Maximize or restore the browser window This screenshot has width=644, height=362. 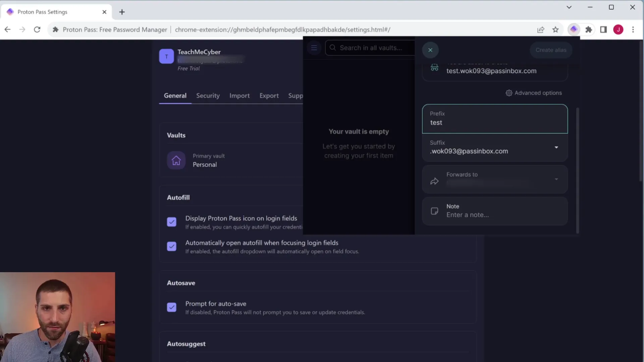click(x=611, y=7)
